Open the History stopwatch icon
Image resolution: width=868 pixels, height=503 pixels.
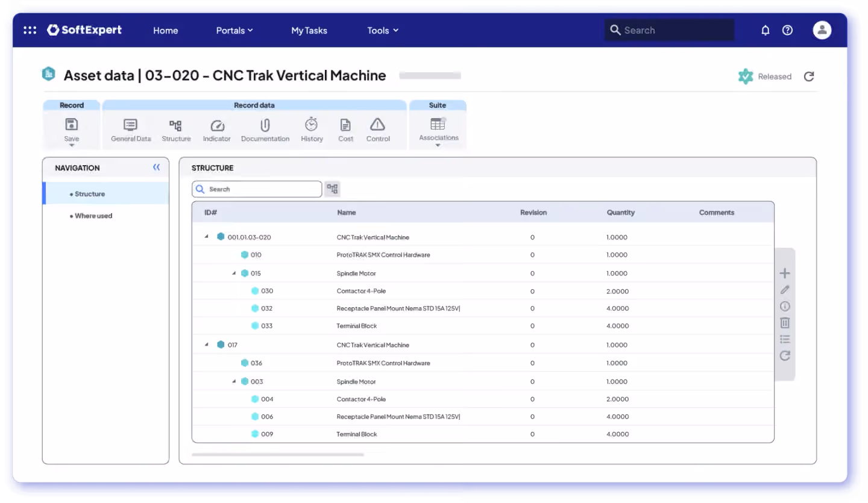pyautogui.click(x=312, y=125)
